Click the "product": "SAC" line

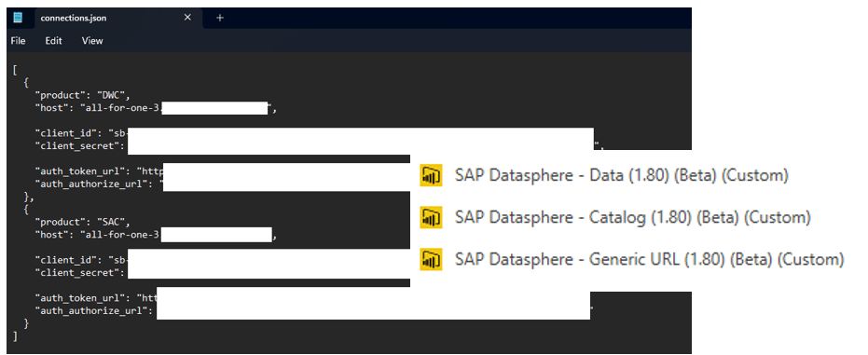pos(82,222)
